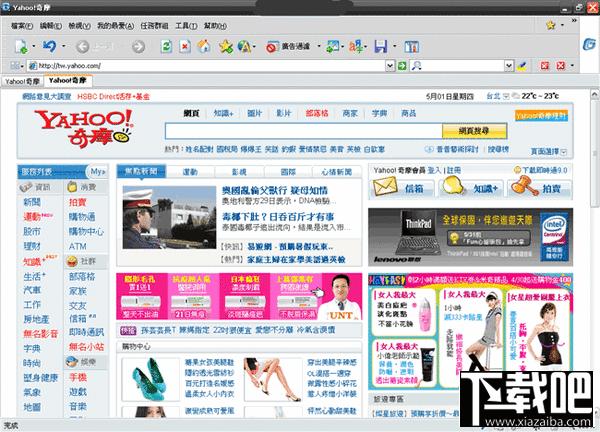The image size is (600, 432).
Task: Open the 檔案(F) menu
Action: point(22,26)
